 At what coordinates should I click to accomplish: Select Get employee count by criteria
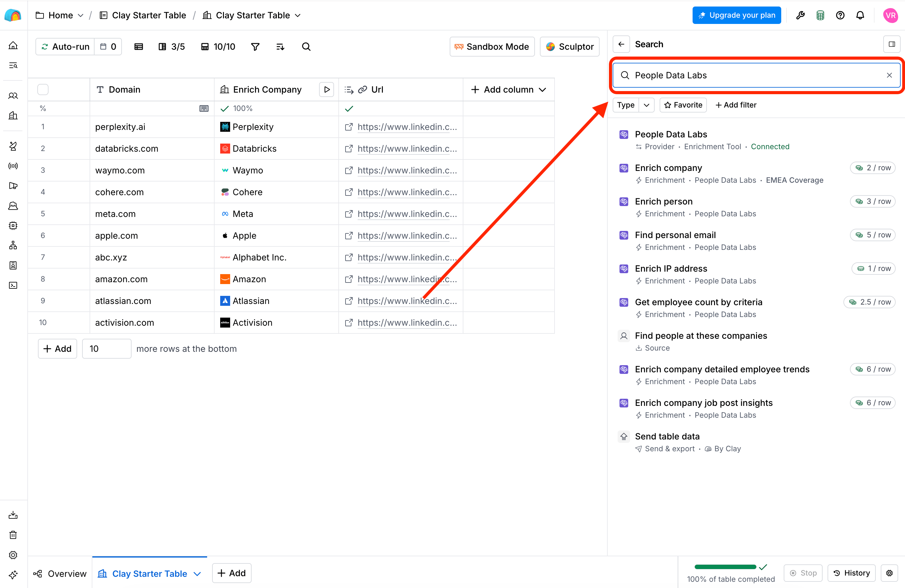click(756, 308)
